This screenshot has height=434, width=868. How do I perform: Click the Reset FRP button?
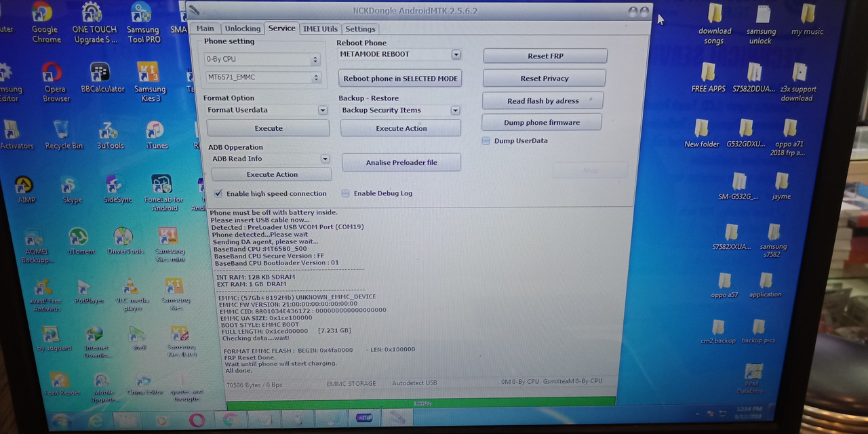[545, 56]
